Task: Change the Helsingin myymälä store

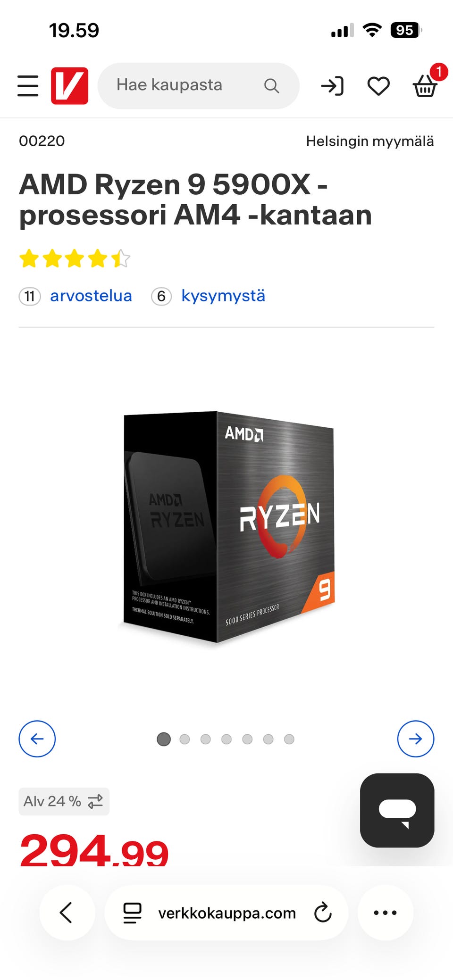Action: tap(370, 141)
